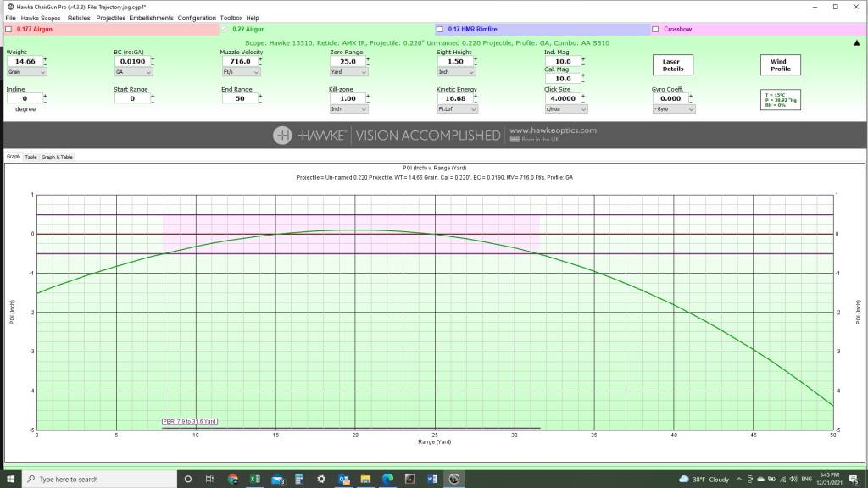
Task: Launch Chrome from the taskbar
Action: 232,480
